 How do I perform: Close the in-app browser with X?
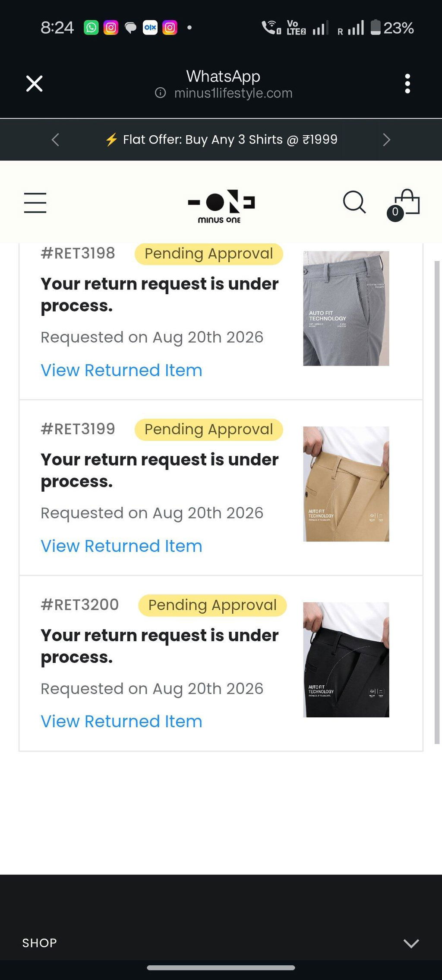(x=35, y=83)
